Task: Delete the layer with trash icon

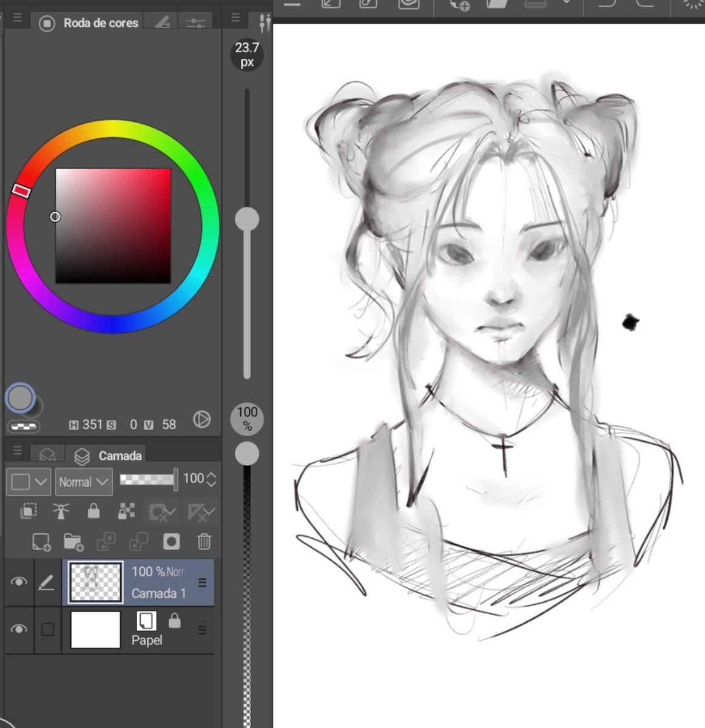Action: coord(204,542)
